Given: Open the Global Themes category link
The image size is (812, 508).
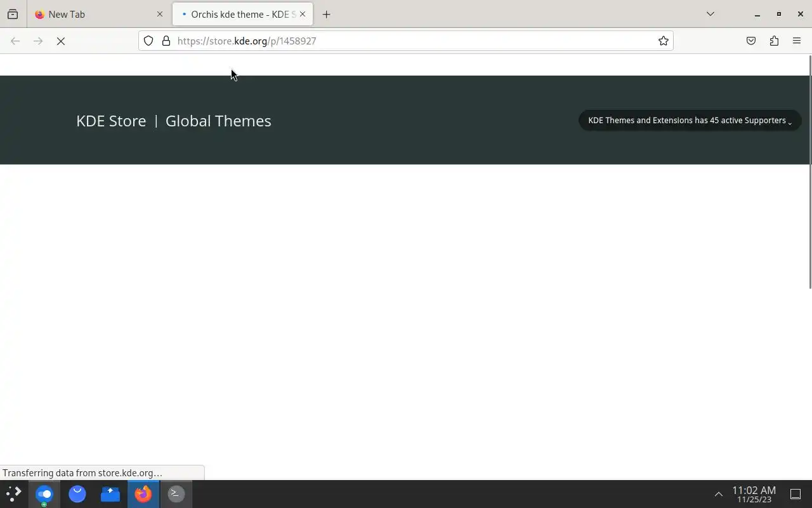Looking at the screenshot, I should 218,121.
